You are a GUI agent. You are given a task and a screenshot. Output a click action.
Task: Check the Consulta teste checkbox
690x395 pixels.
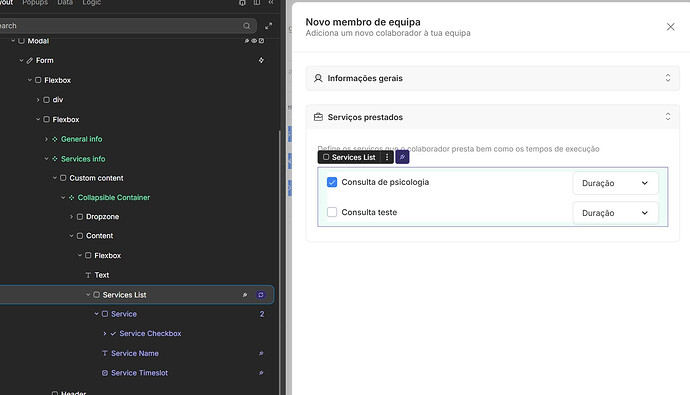tap(332, 212)
